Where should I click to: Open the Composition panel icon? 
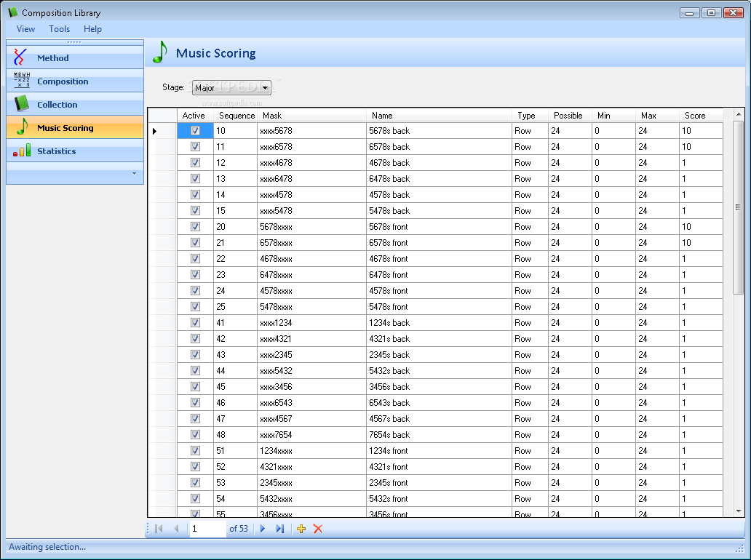22,81
